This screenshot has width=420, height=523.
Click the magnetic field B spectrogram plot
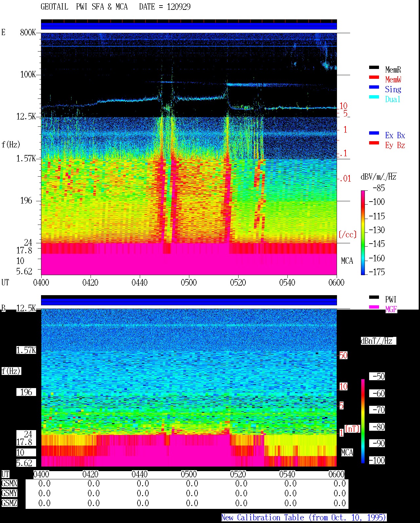tap(189, 388)
